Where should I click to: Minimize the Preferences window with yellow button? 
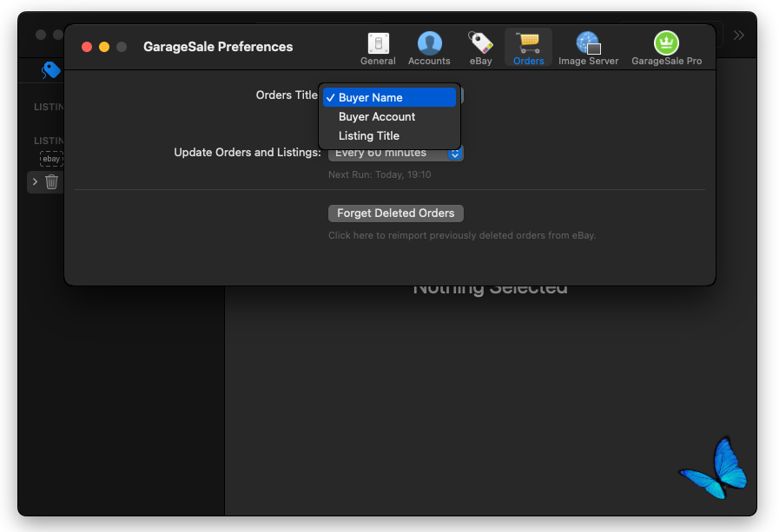click(x=104, y=47)
